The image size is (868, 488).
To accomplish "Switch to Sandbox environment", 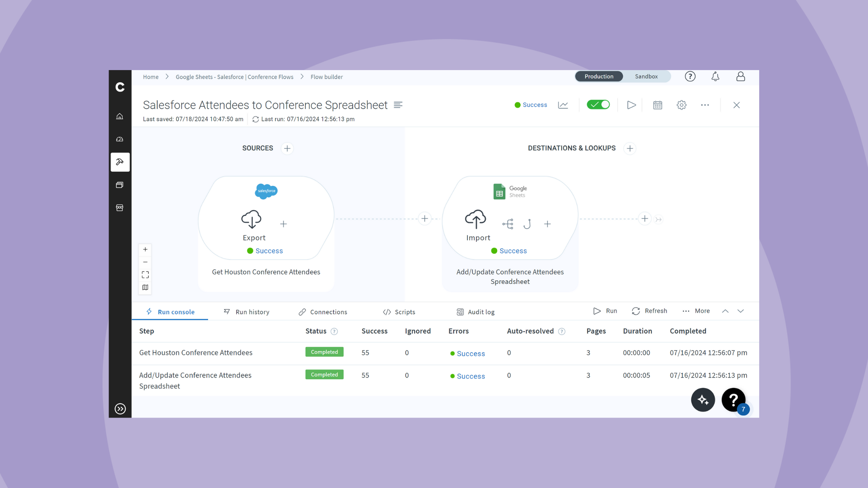I will click(646, 76).
